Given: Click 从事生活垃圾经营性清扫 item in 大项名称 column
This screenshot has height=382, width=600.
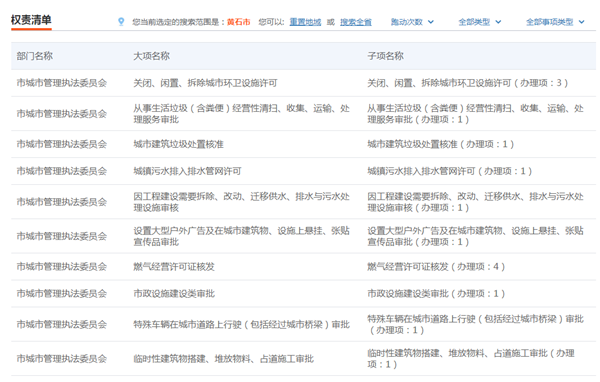Looking at the screenshot, I should coord(241,114).
